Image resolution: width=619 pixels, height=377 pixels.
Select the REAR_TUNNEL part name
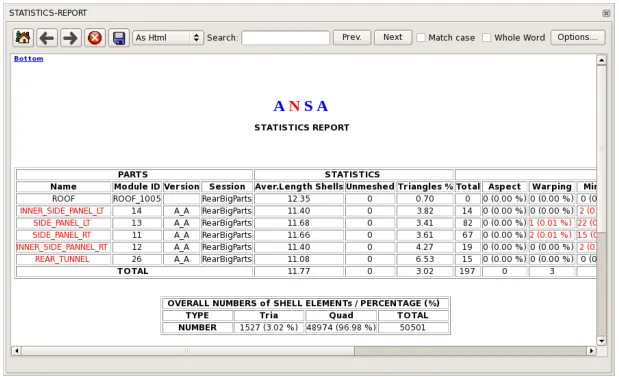point(62,259)
